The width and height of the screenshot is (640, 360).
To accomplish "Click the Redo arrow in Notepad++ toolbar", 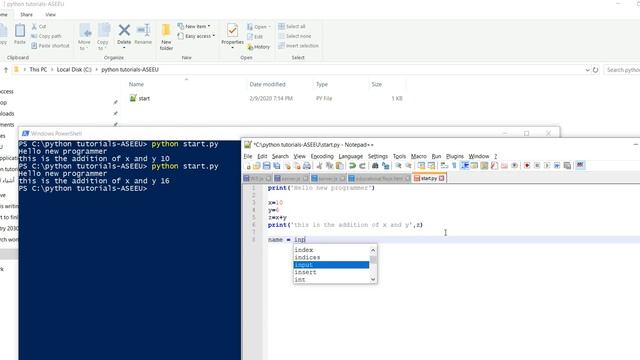I will 362,165.
